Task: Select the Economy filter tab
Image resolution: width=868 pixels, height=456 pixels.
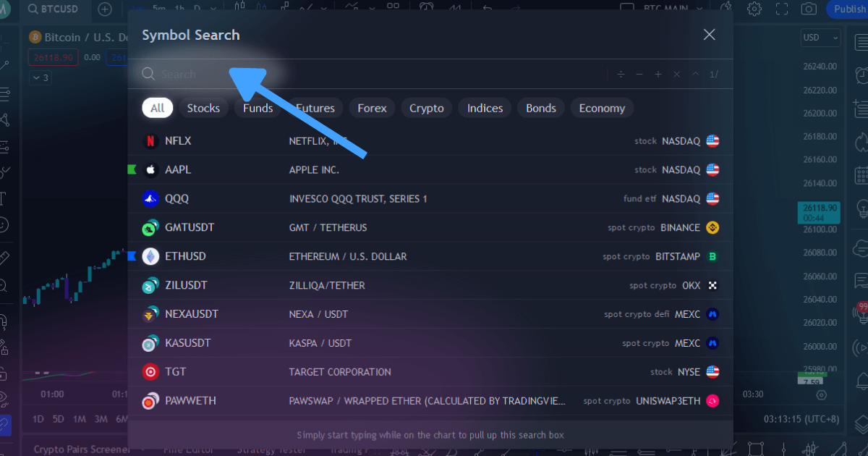Action: [x=602, y=108]
